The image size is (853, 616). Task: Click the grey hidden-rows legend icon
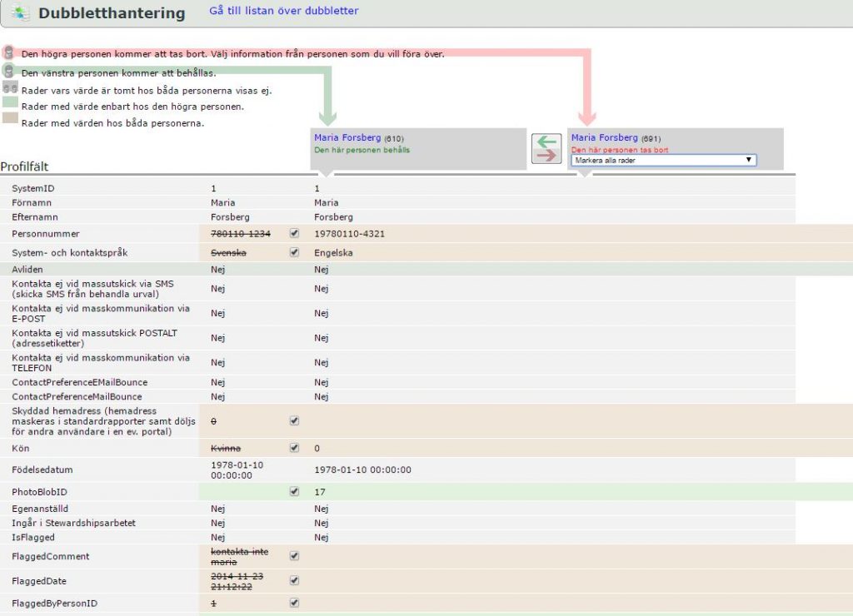click(x=10, y=87)
